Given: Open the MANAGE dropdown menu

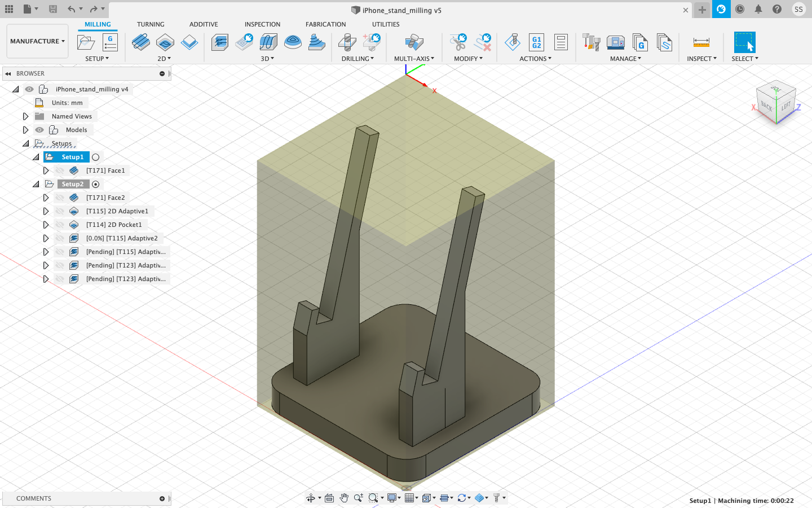Looking at the screenshot, I should click(626, 59).
